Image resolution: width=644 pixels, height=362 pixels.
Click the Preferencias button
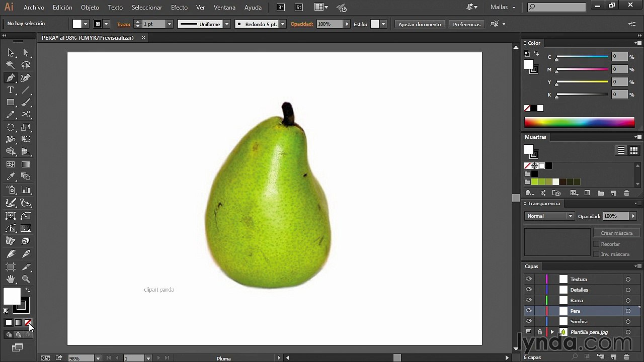(466, 24)
